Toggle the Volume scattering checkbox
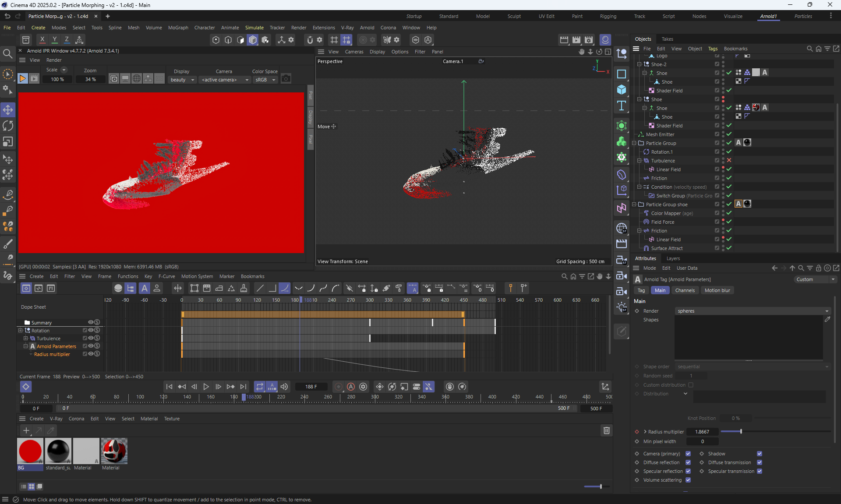 tap(688, 480)
